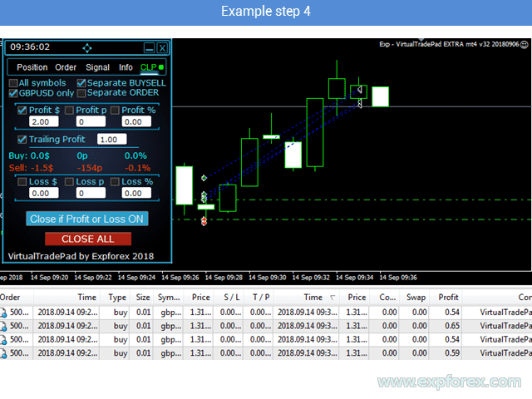
Task: Switch to the Signal tab
Action: [98, 67]
